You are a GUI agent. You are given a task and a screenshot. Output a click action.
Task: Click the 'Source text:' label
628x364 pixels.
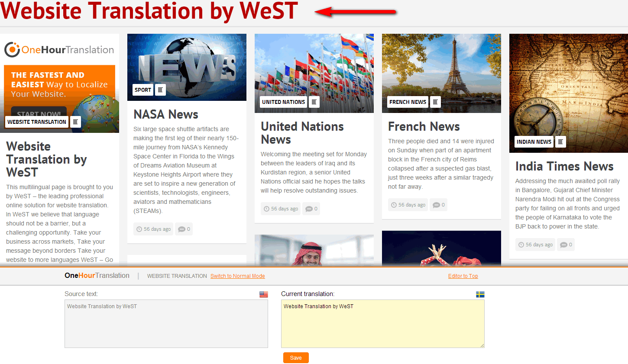pos(81,294)
